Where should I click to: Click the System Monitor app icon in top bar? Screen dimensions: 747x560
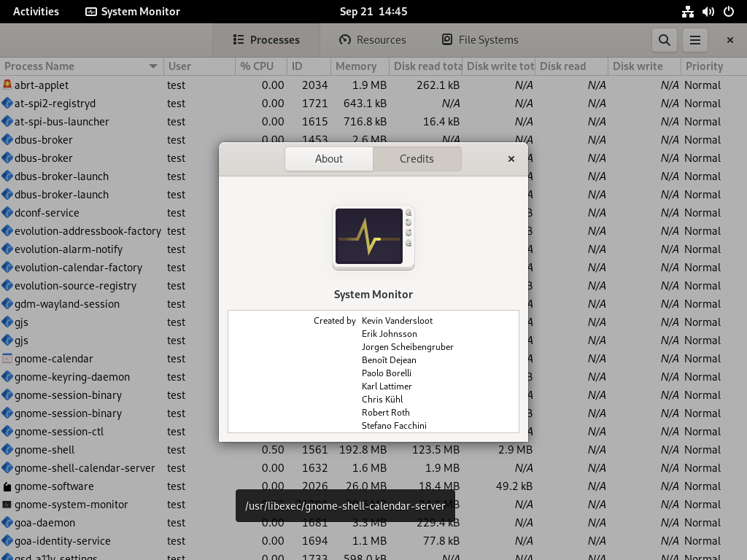coord(91,12)
